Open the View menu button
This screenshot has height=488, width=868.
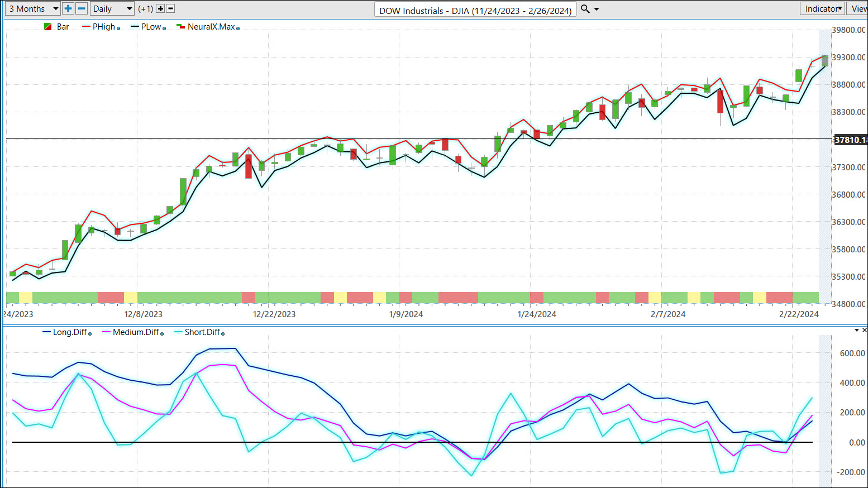pyautogui.click(x=858, y=8)
